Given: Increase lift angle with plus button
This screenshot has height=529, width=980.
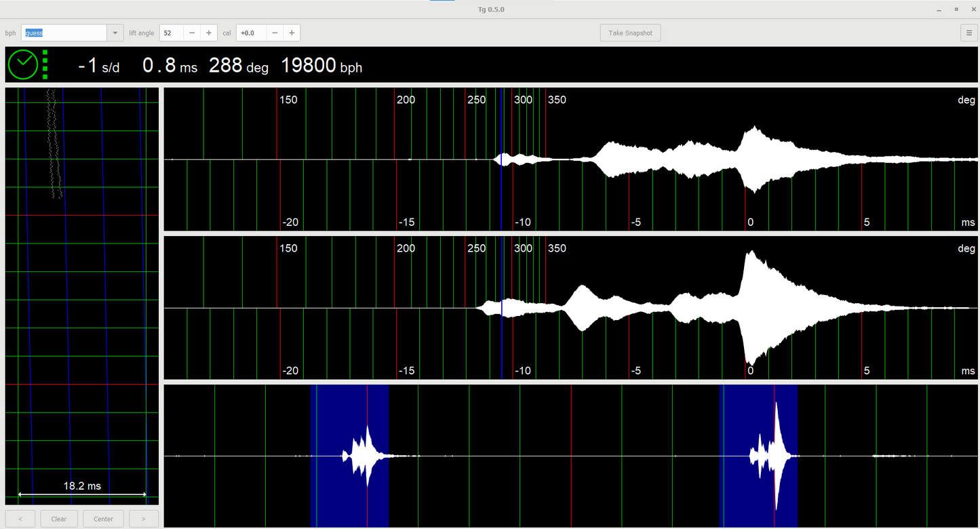Looking at the screenshot, I should 209,33.
